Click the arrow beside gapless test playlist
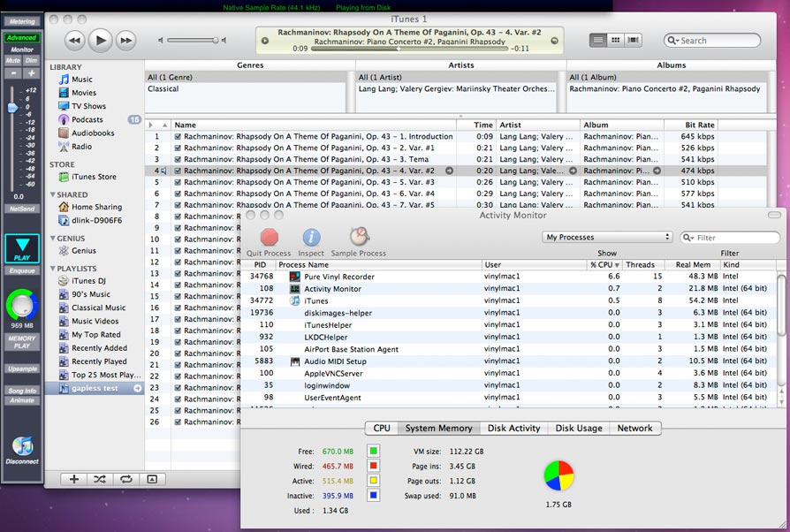790x532 pixels. (138, 389)
